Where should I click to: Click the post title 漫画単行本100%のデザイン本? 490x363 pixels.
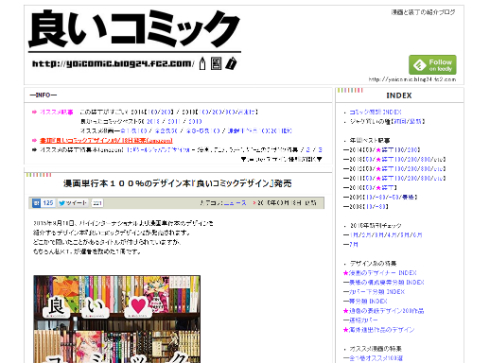177,183
